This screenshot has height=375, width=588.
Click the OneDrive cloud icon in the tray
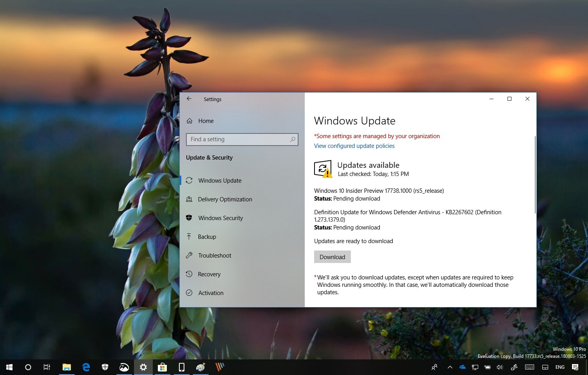coord(463,367)
